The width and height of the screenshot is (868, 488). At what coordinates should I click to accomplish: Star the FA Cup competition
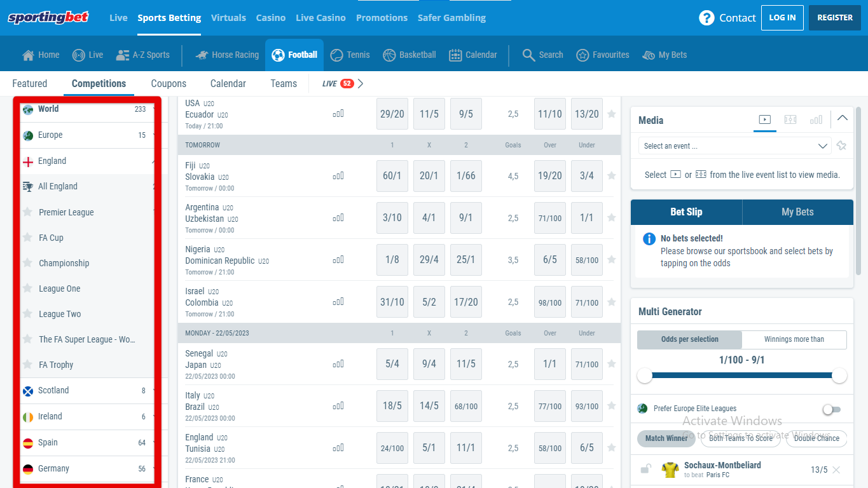coord(27,237)
